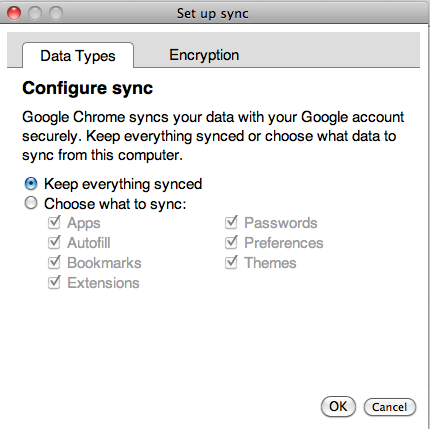
Task: Select the Keep everything synced radio button
Action: click(x=31, y=184)
